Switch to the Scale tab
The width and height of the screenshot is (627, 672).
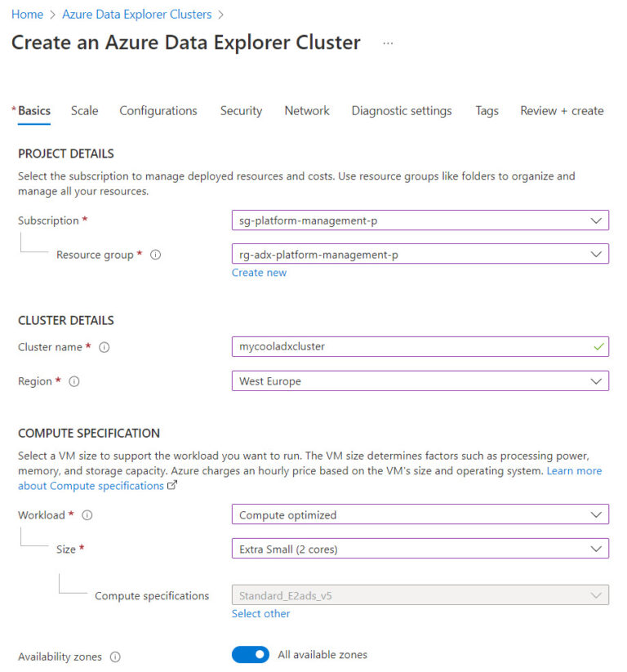(x=84, y=110)
